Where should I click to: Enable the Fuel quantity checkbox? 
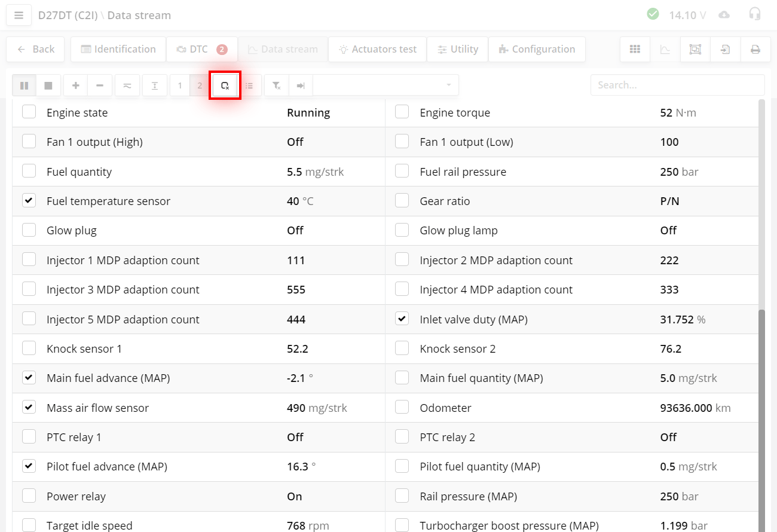[x=29, y=170]
